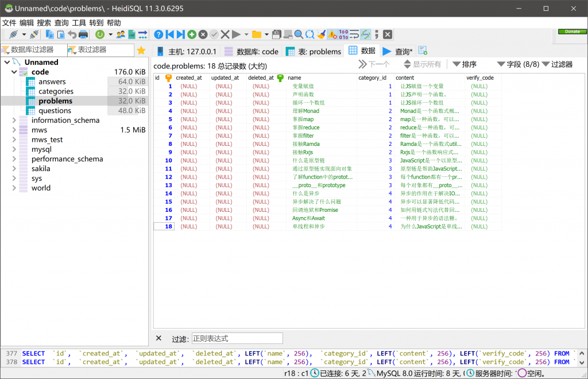
Task: Click the 数据库过滤器 input field
Action: coord(34,50)
